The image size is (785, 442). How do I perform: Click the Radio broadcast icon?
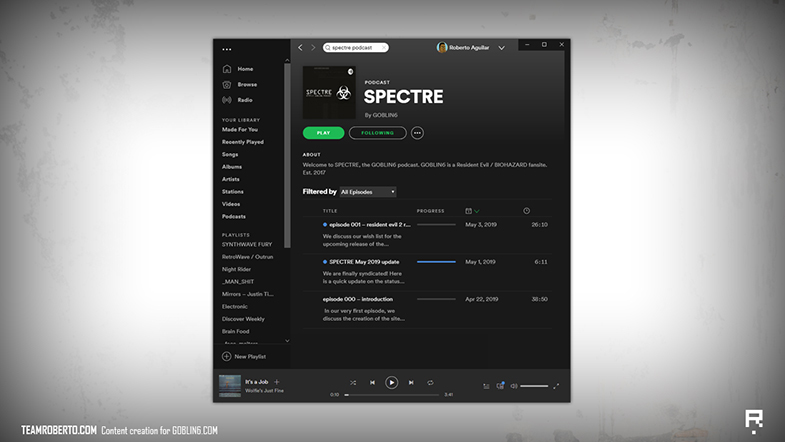[227, 100]
